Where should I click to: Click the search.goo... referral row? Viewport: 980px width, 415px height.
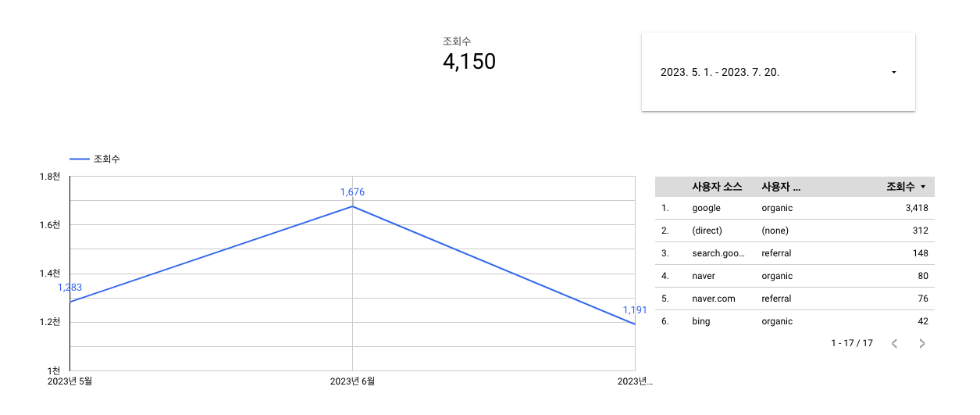(794, 253)
